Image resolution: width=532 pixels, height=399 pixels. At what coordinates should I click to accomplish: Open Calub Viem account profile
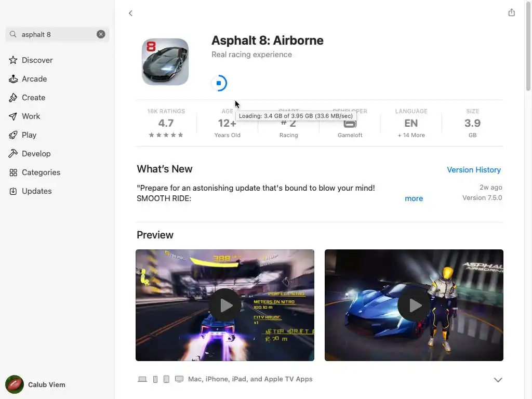(x=36, y=384)
